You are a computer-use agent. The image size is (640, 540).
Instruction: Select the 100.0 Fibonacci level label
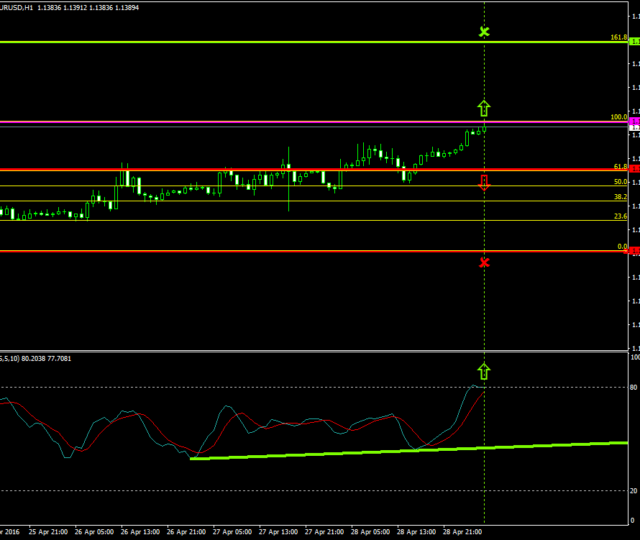(618, 117)
